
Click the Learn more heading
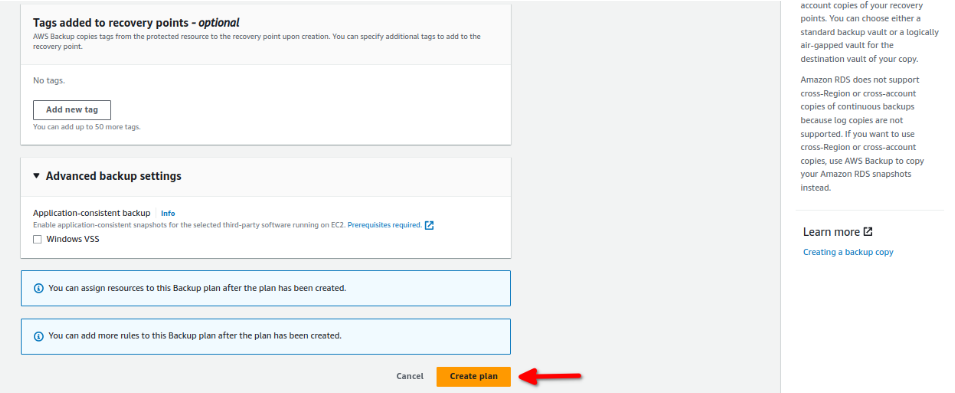tap(831, 232)
